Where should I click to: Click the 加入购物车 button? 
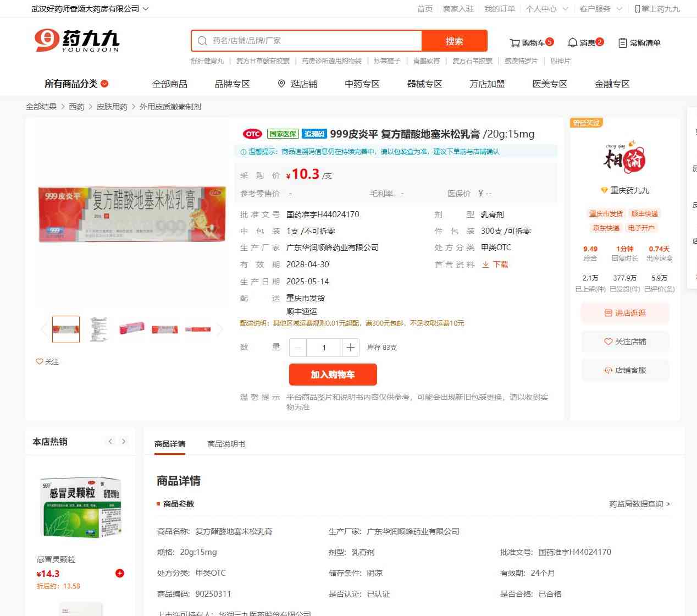coord(333,375)
